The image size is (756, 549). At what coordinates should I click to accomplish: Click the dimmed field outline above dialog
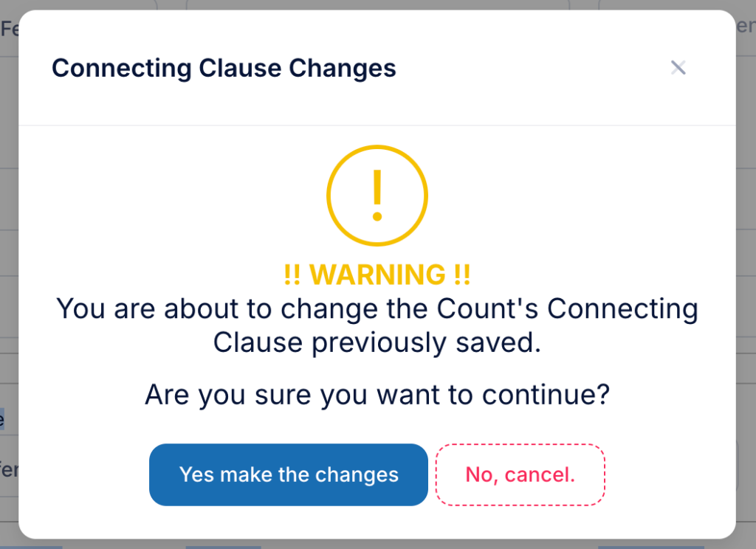point(377,5)
